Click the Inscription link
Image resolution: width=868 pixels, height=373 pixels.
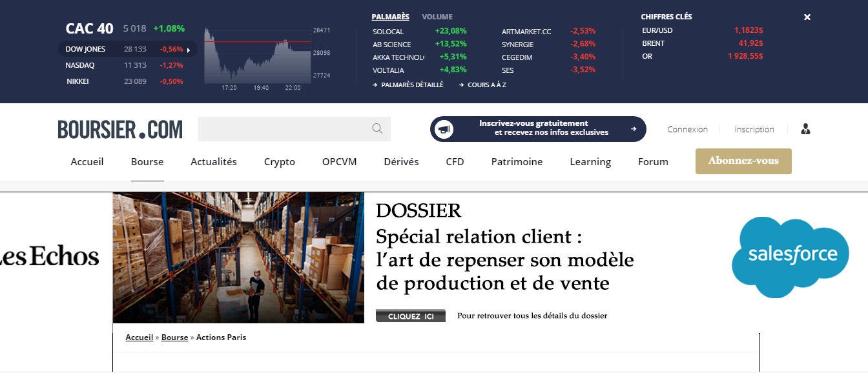[x=754, y=129]
